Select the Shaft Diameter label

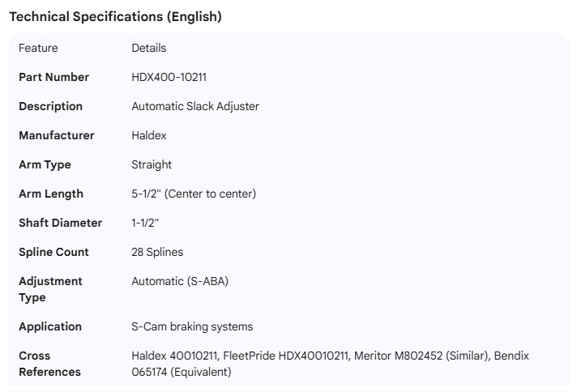pyautogui.click(x=60, y=223)
